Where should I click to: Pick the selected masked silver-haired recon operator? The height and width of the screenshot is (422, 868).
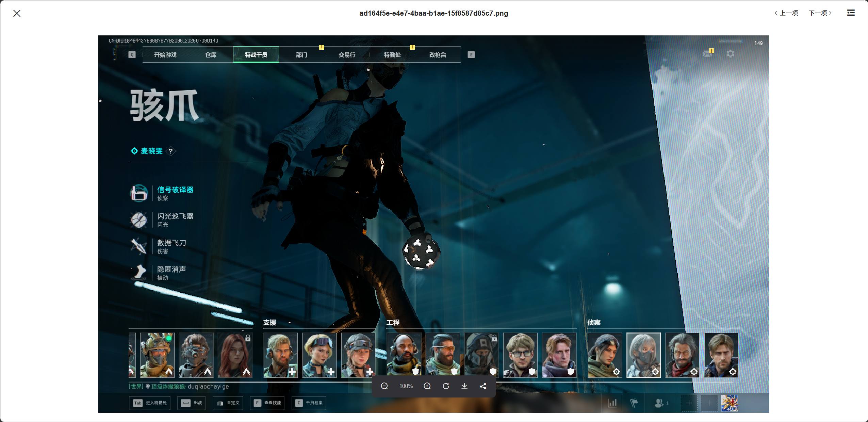pos(644,355)
